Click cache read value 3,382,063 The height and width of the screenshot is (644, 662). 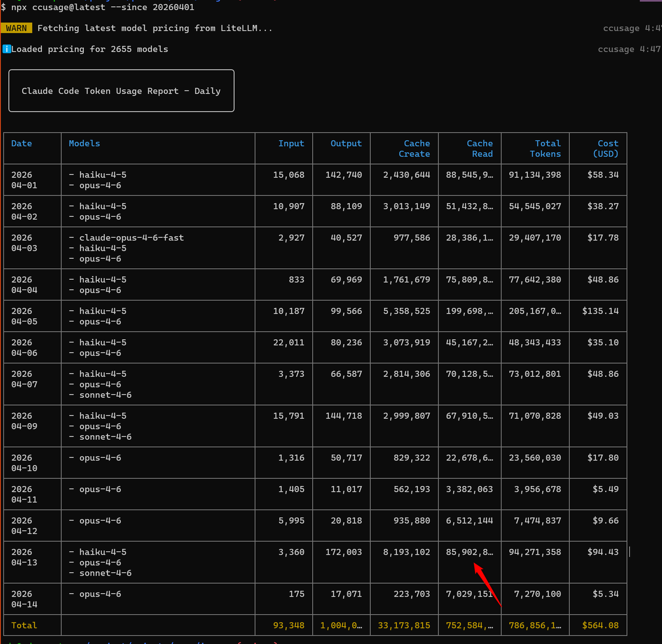(x=469, y=489)
